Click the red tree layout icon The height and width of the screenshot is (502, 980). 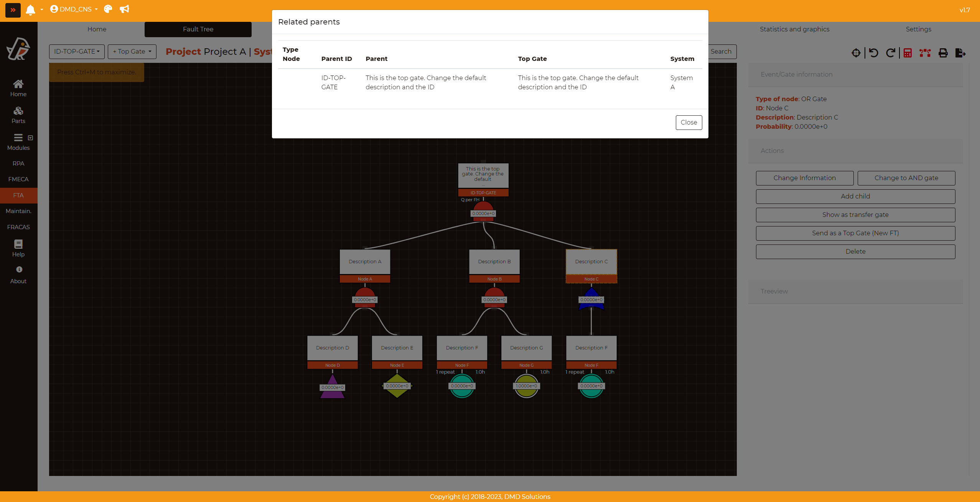tap(925, 53)
